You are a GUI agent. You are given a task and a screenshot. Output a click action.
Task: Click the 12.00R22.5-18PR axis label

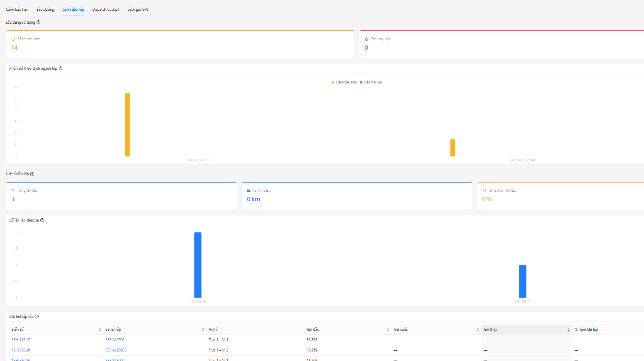pyautogui.click(x=197, y=160)
